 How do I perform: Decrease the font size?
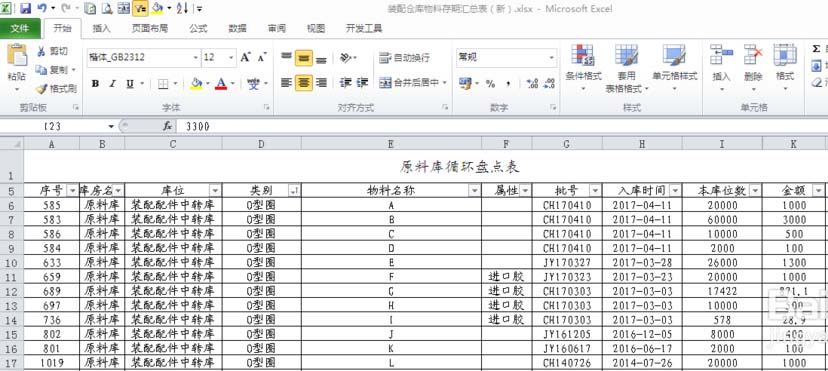pos(262,57)
